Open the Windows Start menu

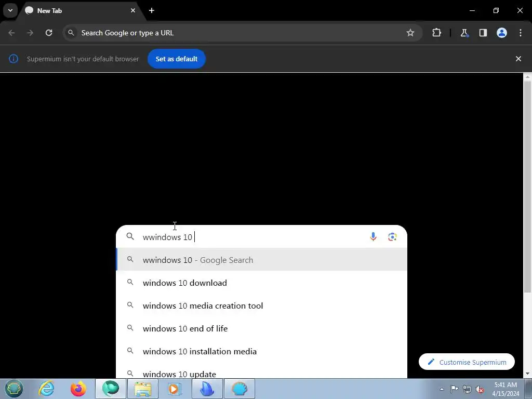(14, 389)
